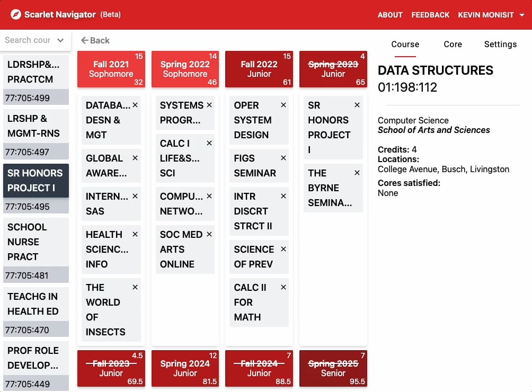
Task: Select LDRSHP&... PRACTCM in course list
Action: (36, 72)
